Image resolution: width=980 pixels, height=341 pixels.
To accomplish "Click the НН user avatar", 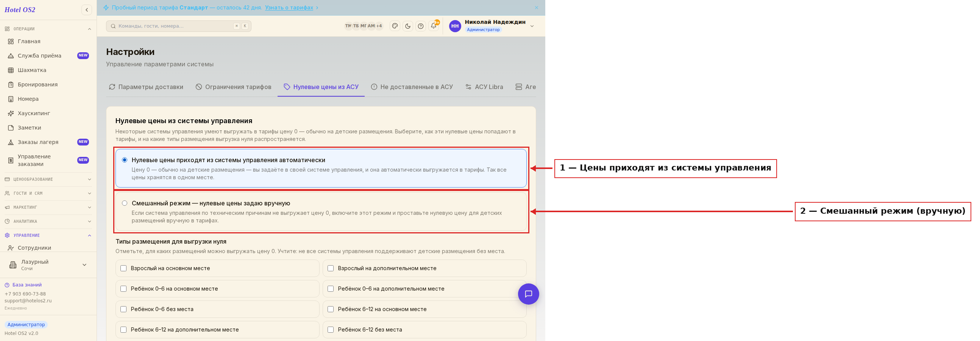I will click(x=455, y=26).
